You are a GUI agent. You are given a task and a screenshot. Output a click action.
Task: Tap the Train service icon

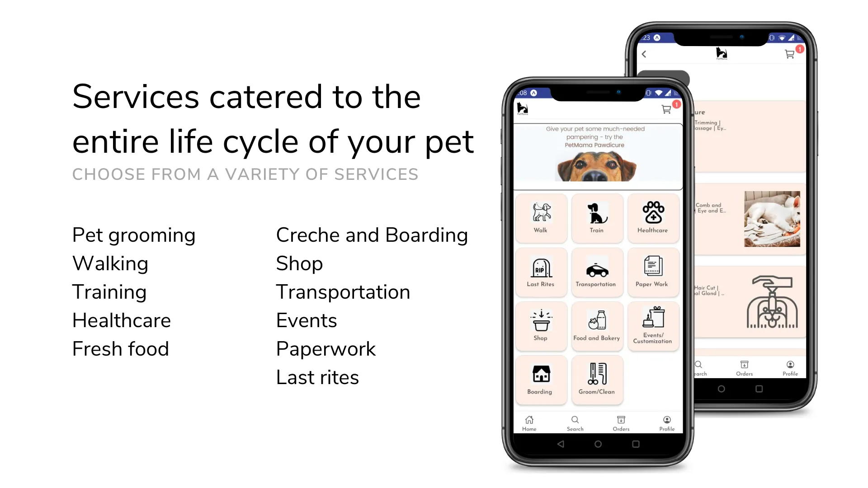click(596, 215)
